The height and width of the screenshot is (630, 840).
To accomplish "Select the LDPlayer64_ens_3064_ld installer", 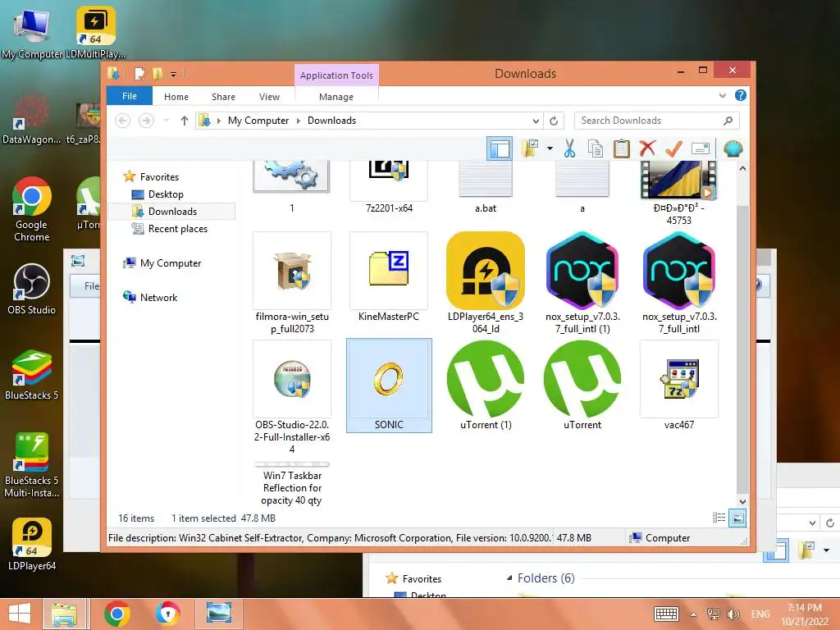I will 486,283.
